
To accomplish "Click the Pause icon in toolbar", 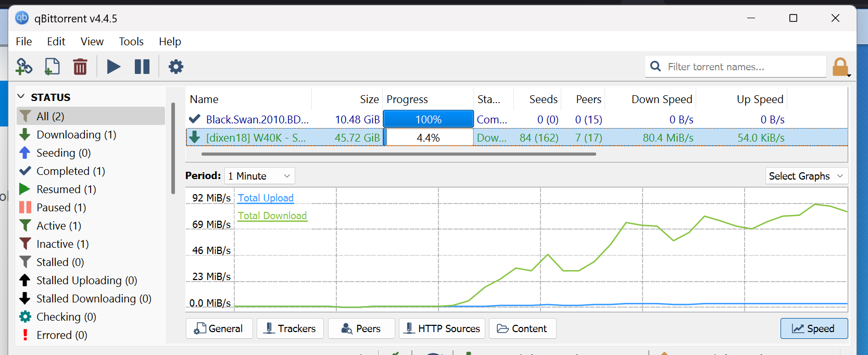I will coord(142,67).
